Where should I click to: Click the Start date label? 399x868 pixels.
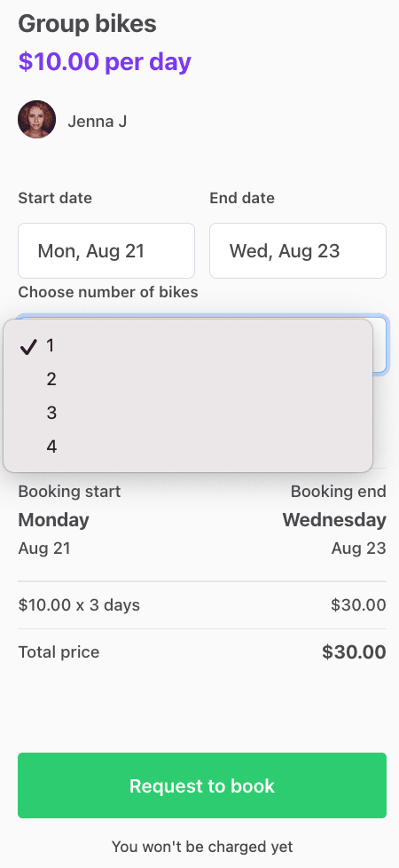(x=55, y=198)
